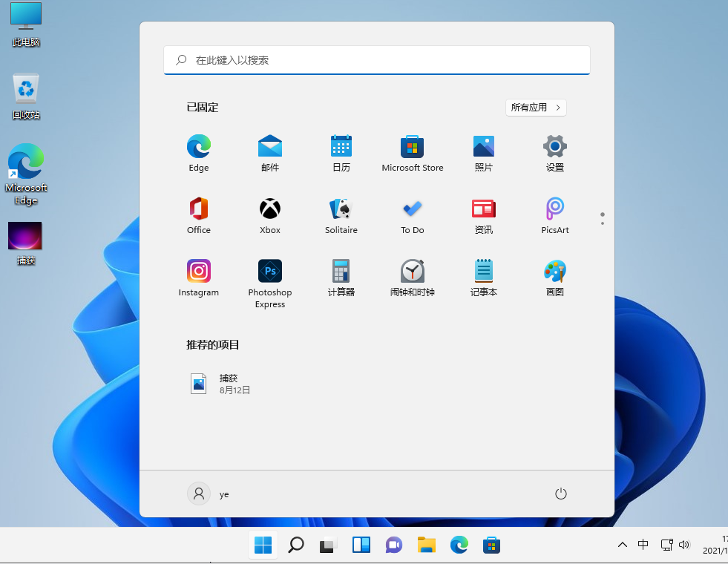728x564 pixels.
Task: Open the 计算器 calculator app
Action: pyautogui.click(x=341, y=272)
